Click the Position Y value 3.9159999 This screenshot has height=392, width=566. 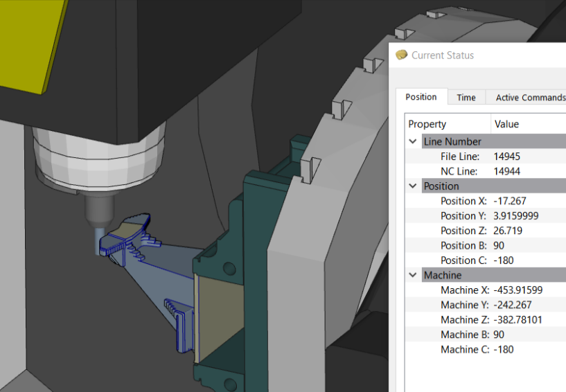(x=515, y=215)
